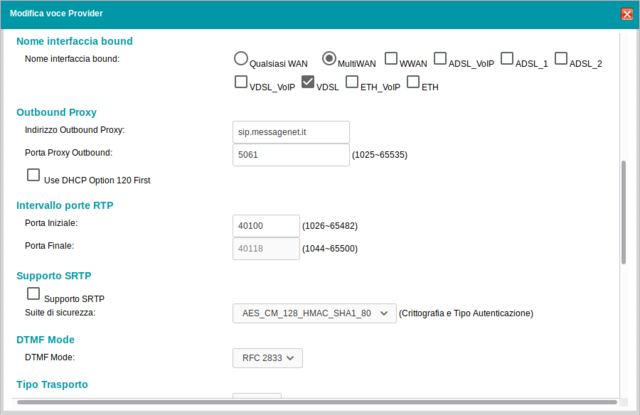Enable the VDSL_VoIP checkbox

coord(241,82)
